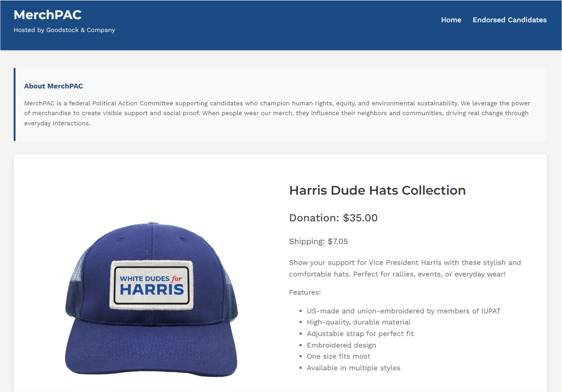Select the Donation $35.00 price text
The width and height of the screenshot is (562, 392).
point(333,218)
